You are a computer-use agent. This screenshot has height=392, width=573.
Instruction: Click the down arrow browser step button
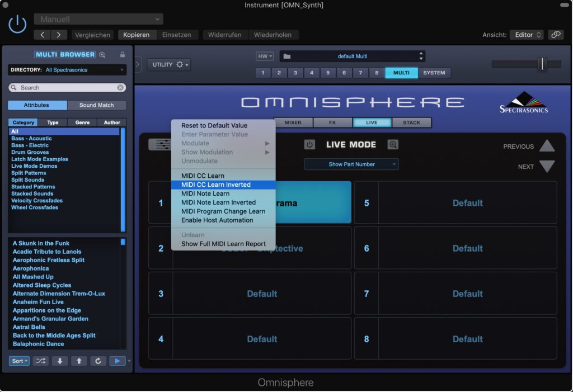pyautogui.click(x=59, y=361)
